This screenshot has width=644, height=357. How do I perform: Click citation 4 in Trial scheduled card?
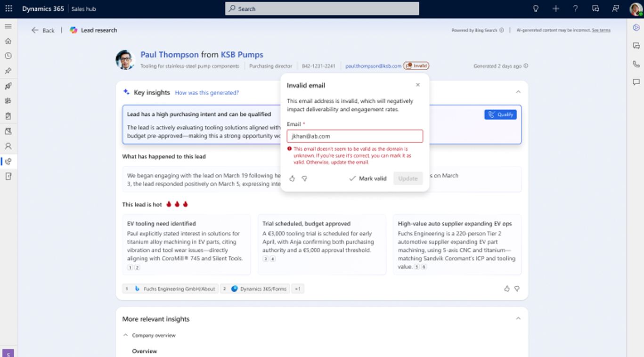pos(273,259)
